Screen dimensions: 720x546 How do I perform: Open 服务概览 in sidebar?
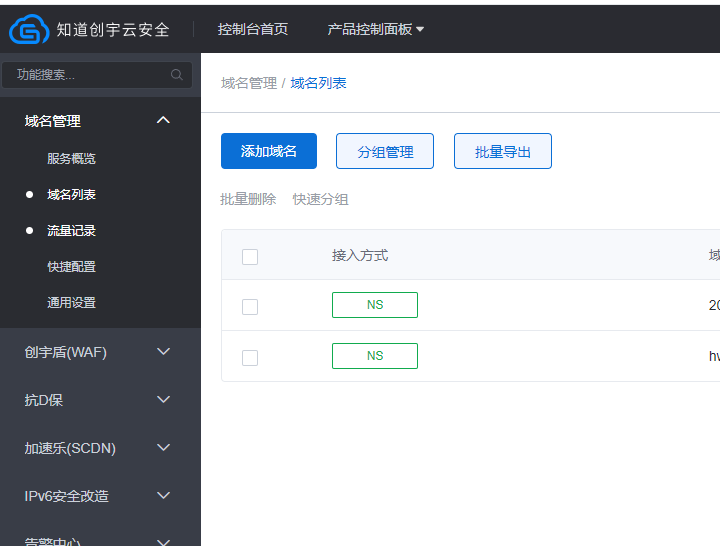(x=71, y=159)
